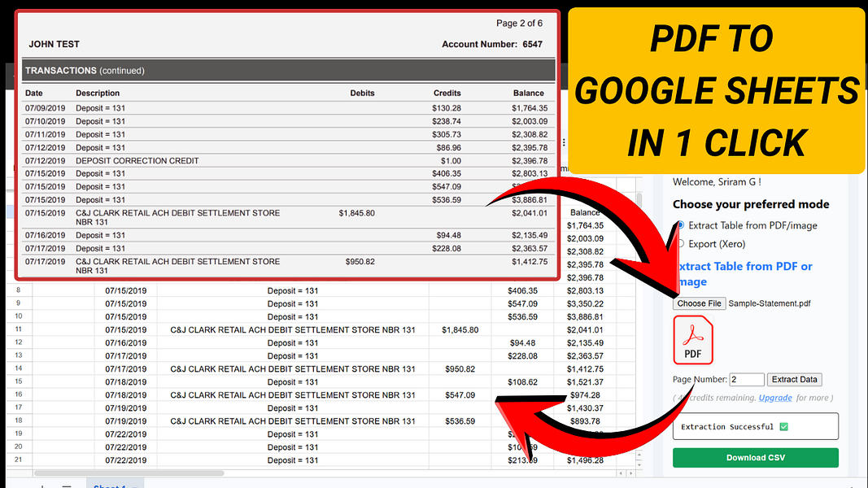Select row header 14 in the sheet
This screenshot has width=868, height=488.
tap(19, 368)
